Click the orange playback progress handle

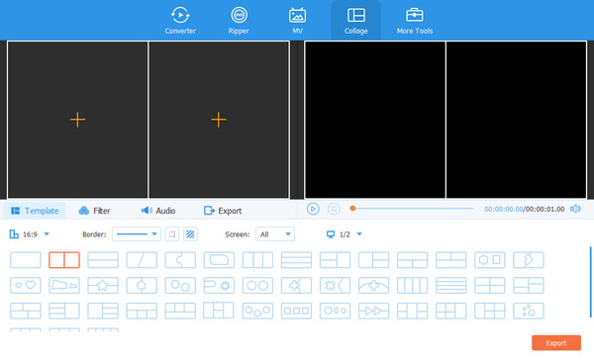(x=352, y=209)
